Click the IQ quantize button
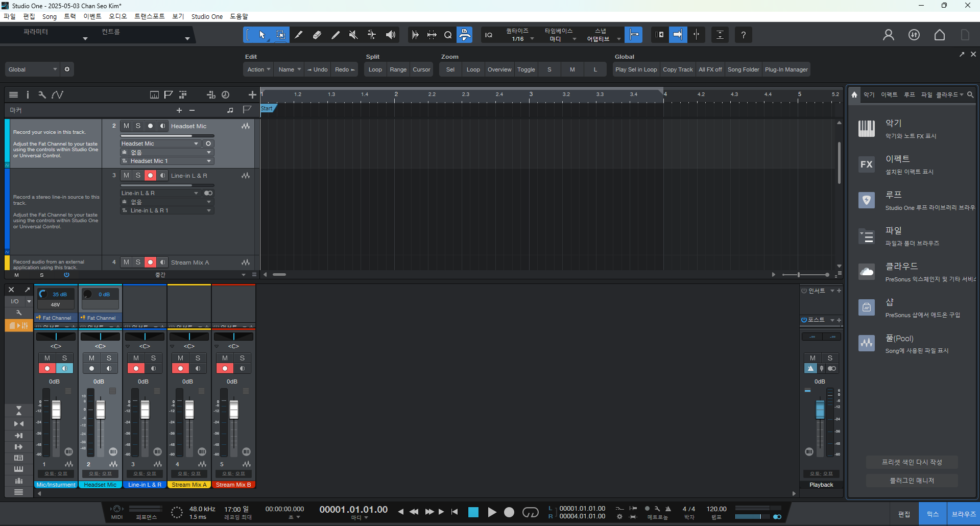The height and width of the screenshot is (526, 980). (x=489, y=35)
